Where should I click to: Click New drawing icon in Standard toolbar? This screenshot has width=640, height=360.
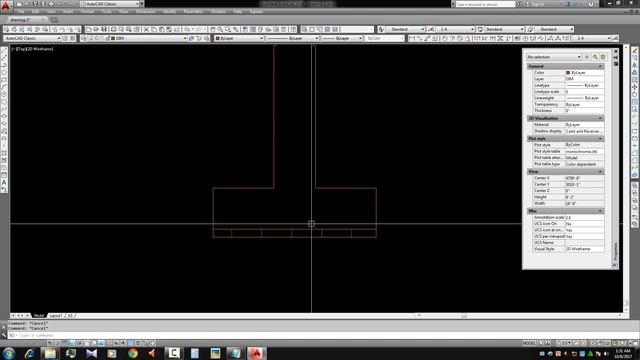tap(88, 29)
